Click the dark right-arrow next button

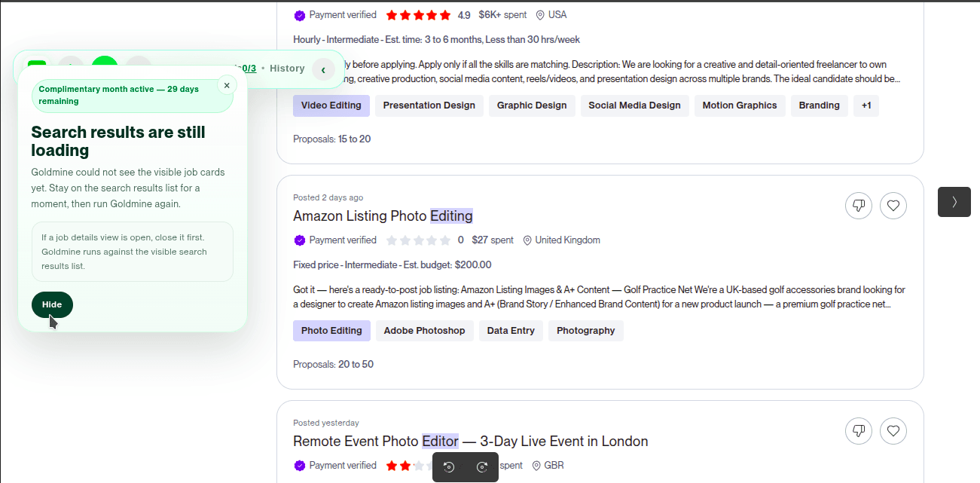coord(954,202)
